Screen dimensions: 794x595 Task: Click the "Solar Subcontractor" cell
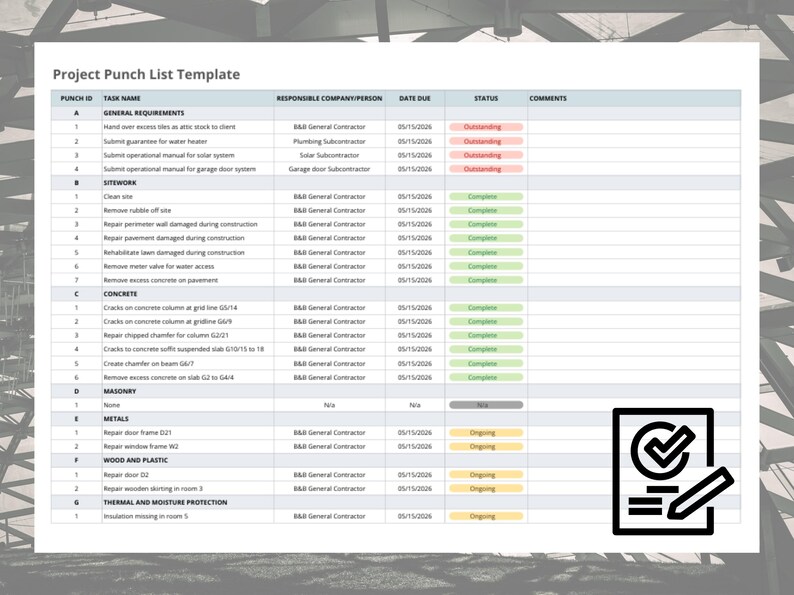point(329,155)
